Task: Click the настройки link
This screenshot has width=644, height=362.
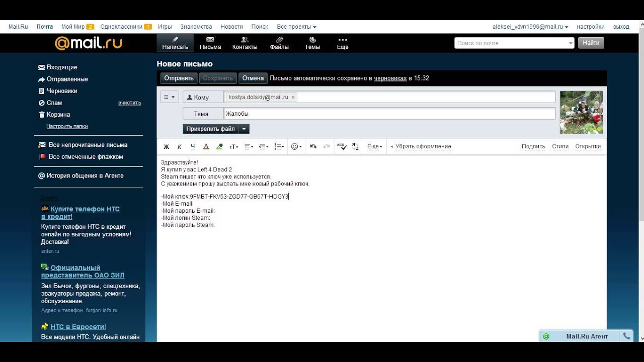Action: 591,27
